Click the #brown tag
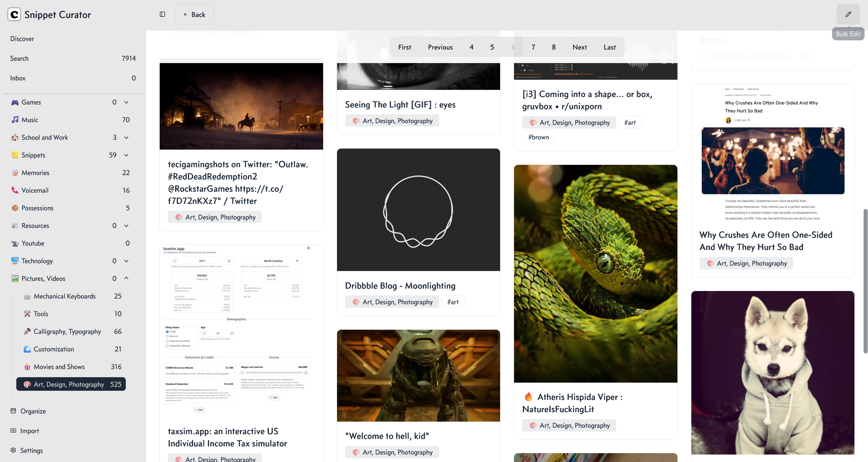 click(x=538, y=137)
